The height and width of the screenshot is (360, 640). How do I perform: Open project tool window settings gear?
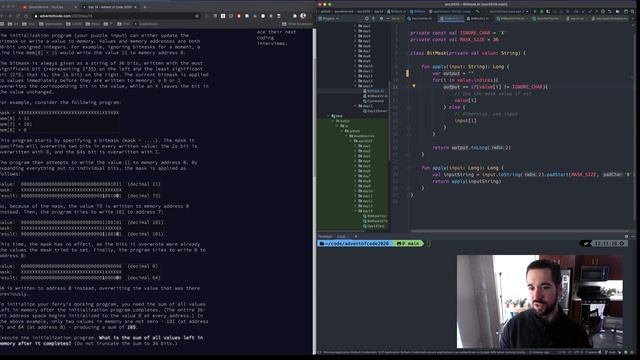[x=381, y=18]
